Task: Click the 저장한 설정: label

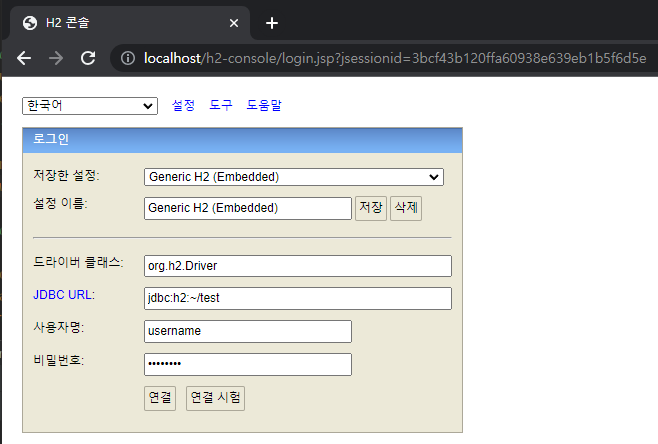Action: [x=66, y=175]
